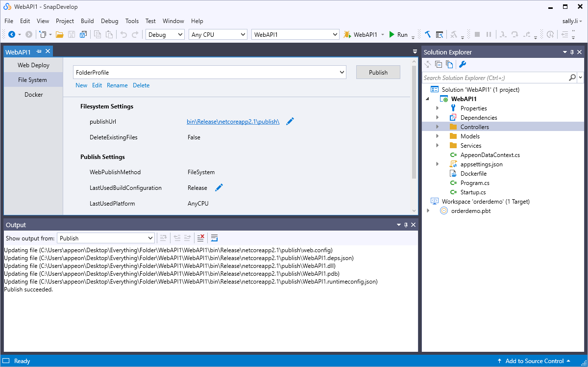Viewport: 588px width, 367px height.
Task: Toggle the pin on the Output panel
Action: coord(406,225)
